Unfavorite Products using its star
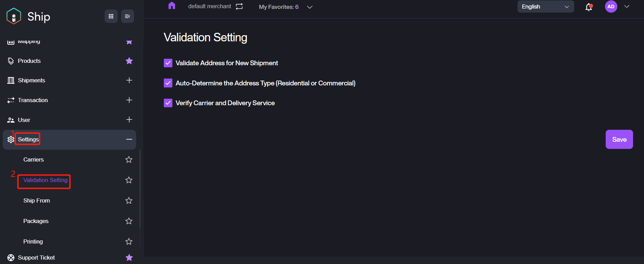 [129, 61]
